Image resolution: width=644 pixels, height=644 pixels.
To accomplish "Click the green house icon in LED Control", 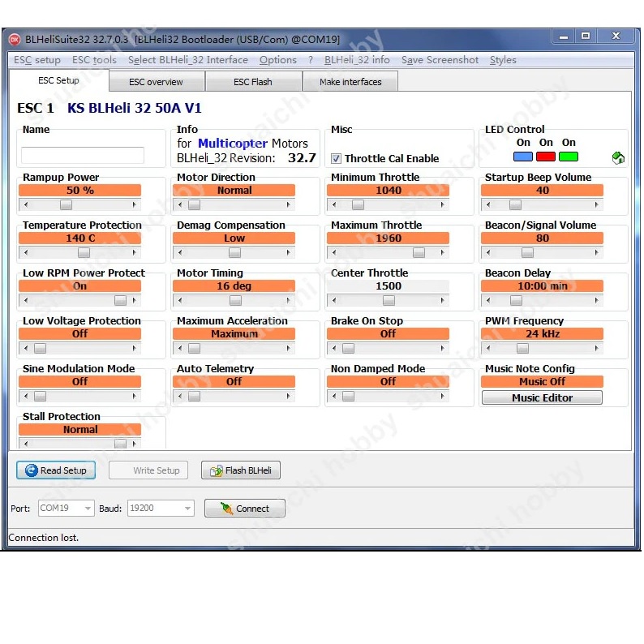I will click(x=618, y=158).
